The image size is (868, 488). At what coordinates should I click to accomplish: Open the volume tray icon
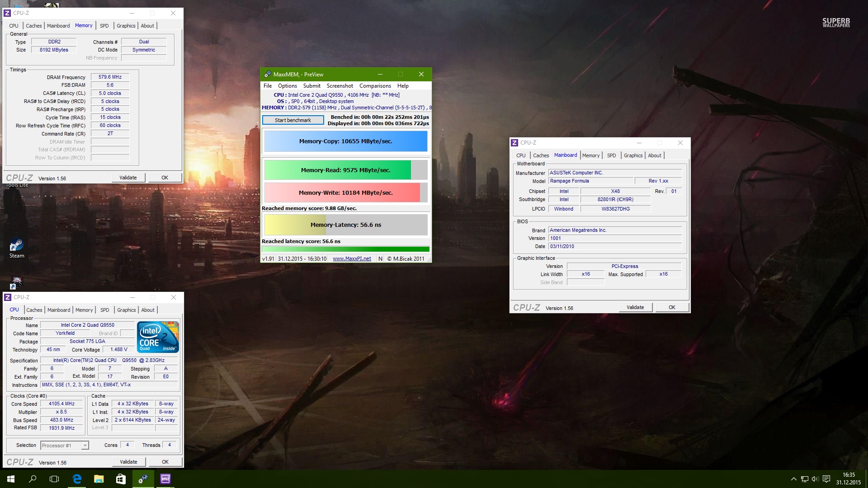815,479
